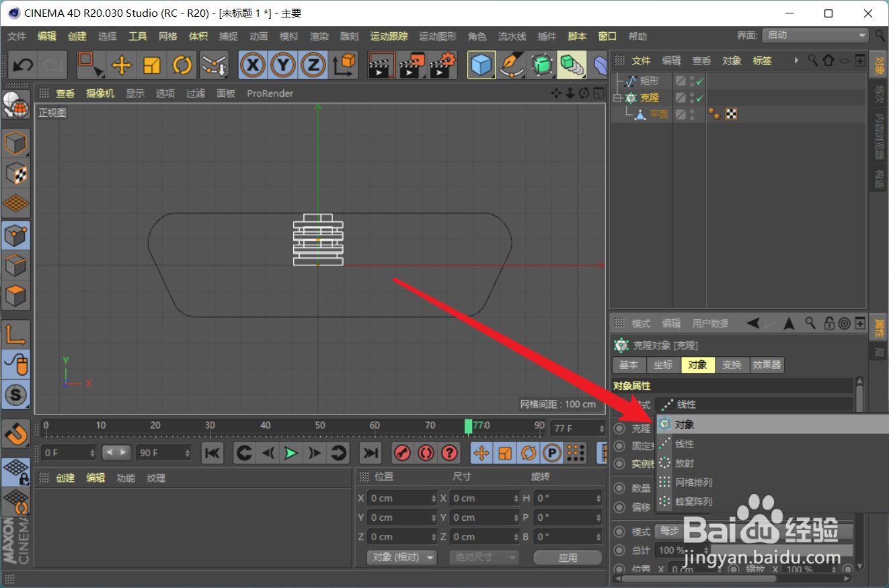The height and width of the screenshot is (588, 889).
Task: Open the 对象(相对) coordinate dropdown
Action: click(x=401, y=557)
